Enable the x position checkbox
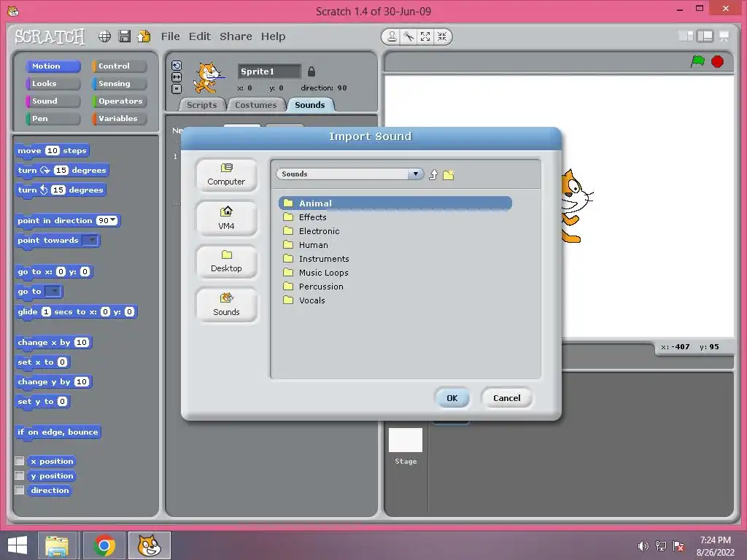The height and width of the screenshot is (560, 747). 20,461
